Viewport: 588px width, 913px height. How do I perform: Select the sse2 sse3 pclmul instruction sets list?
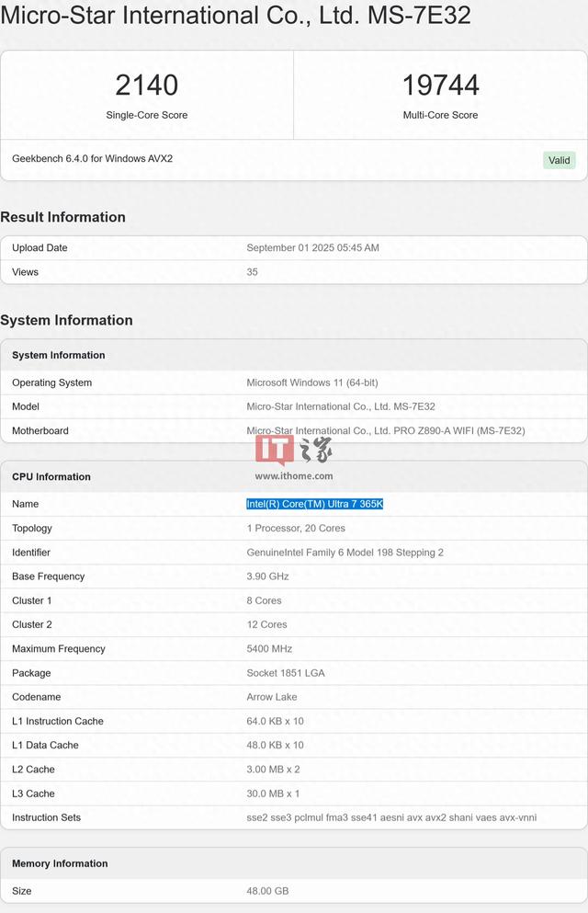pos(391,817)
